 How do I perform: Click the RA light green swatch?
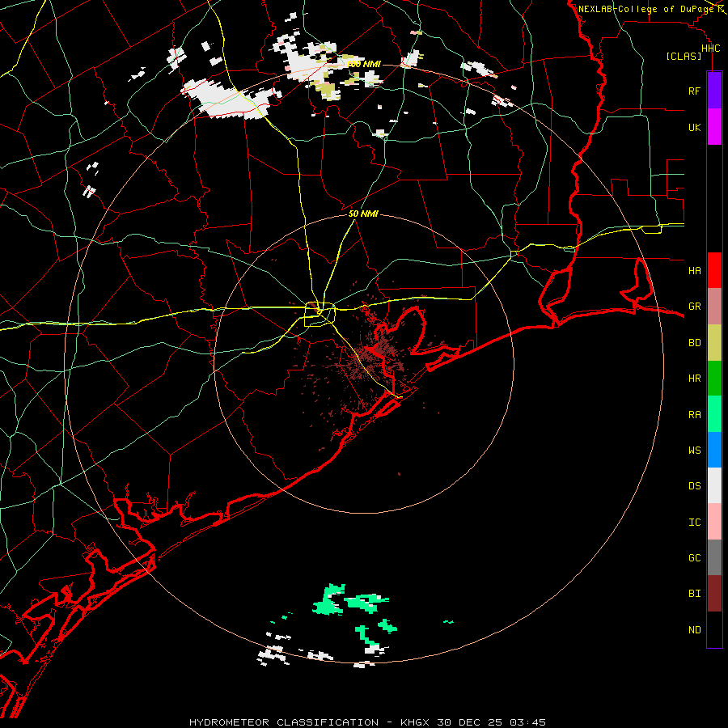click(x=714, y=414)
